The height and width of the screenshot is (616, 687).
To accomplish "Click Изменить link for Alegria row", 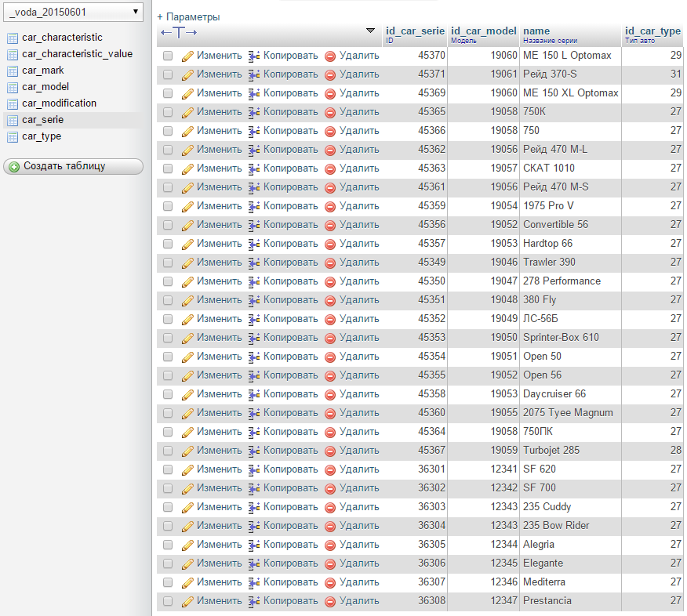I will [219, 545].
